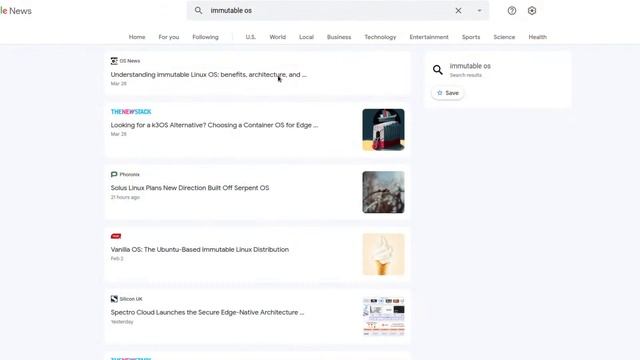Open 'Spectro Cloud Launches the Secure Edge-Native' article
Viewport: 640px width, 360px height.
[x=207, y=312]
